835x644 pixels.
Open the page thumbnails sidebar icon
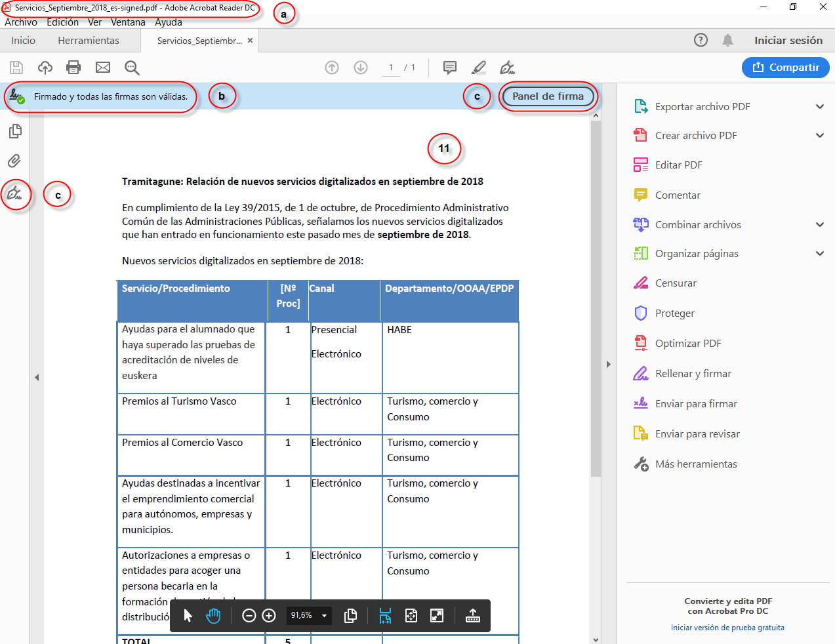click(x=15, y=132)
